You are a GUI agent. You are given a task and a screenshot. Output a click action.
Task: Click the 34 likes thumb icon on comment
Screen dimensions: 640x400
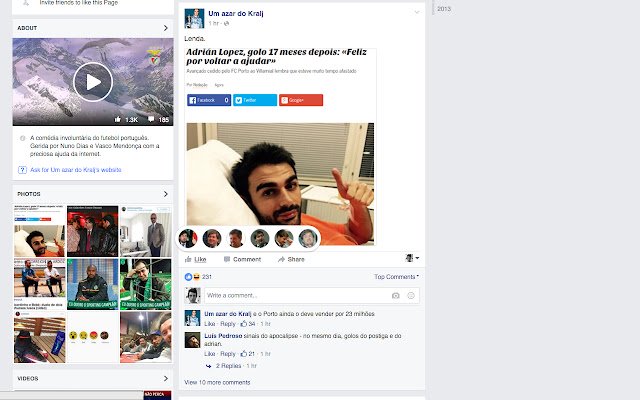(x=244, y=324)
